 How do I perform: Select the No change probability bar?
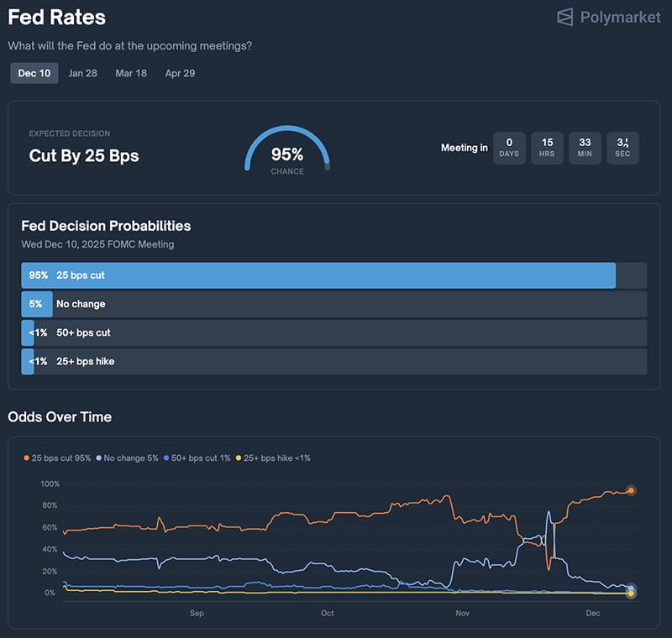point(333,304)
